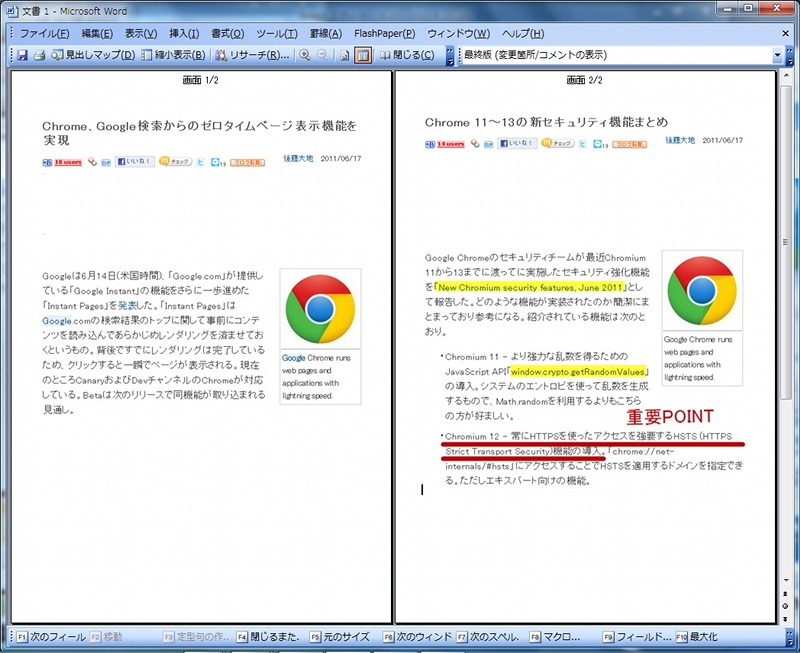Click F8 マクロ function key button

point(555,637)
